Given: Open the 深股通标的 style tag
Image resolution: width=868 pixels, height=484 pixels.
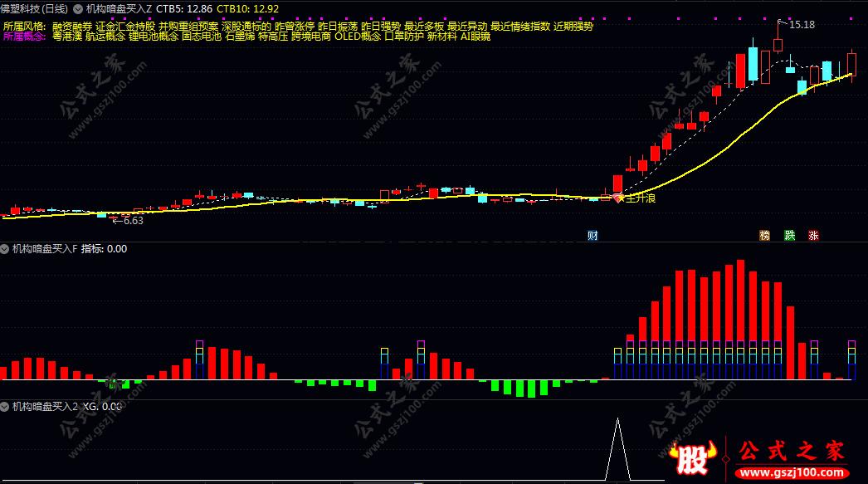Looking at the screenshot, I should click(246, 26).
